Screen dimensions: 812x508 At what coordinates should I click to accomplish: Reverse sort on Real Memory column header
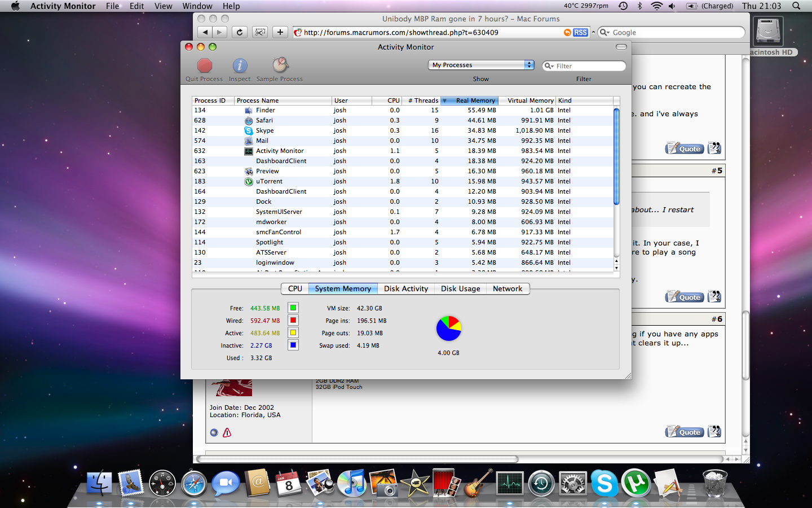point(469,100)
